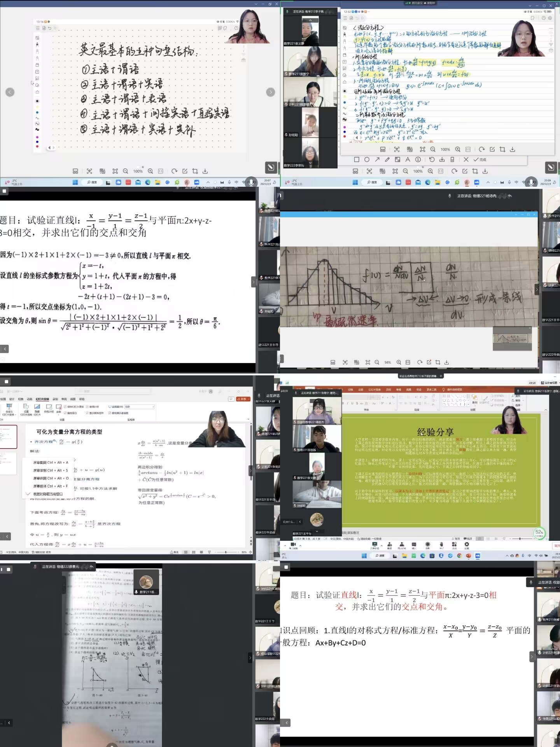Click the white stop square above 知识点回顾 slide
This screenshot has height=747, width=560.
286,567
